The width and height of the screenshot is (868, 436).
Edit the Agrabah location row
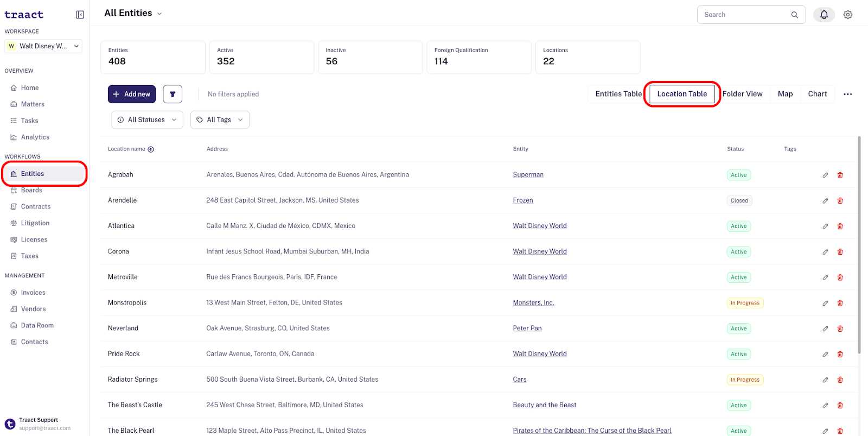[825, 175]
